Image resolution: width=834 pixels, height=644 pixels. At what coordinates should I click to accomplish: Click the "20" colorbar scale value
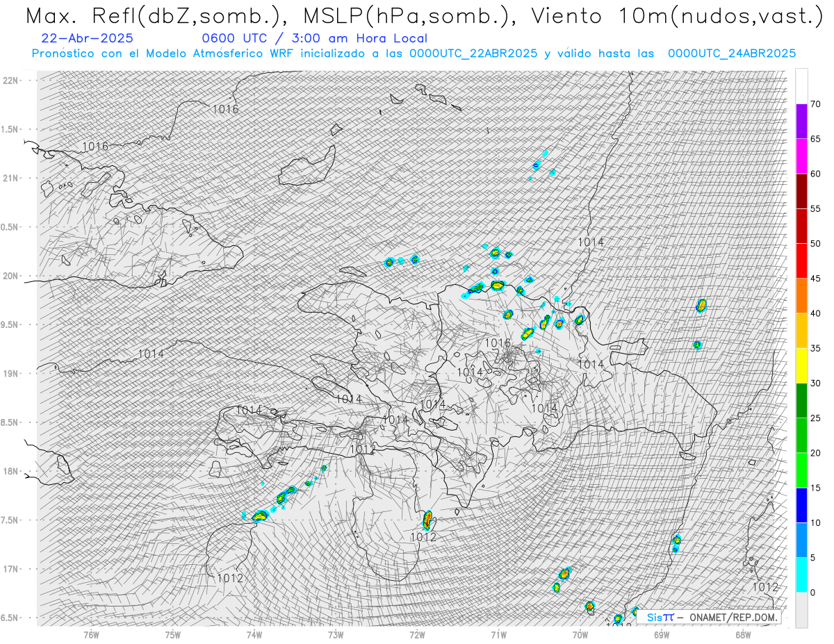pos(815,453)
